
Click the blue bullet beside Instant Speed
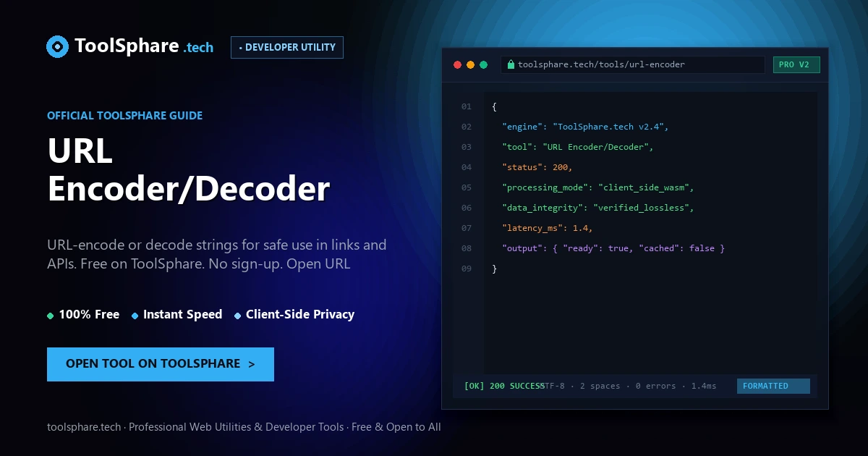coord(135,316)
